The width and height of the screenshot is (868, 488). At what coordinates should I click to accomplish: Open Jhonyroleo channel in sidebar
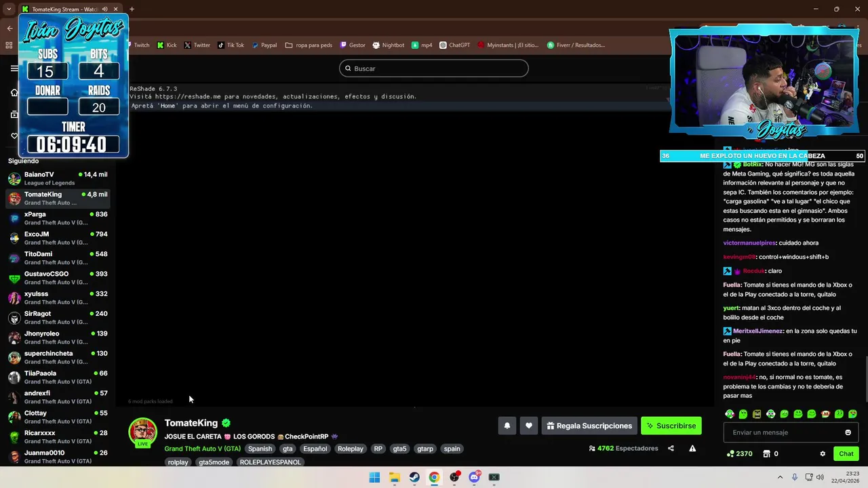coord(58,337)
